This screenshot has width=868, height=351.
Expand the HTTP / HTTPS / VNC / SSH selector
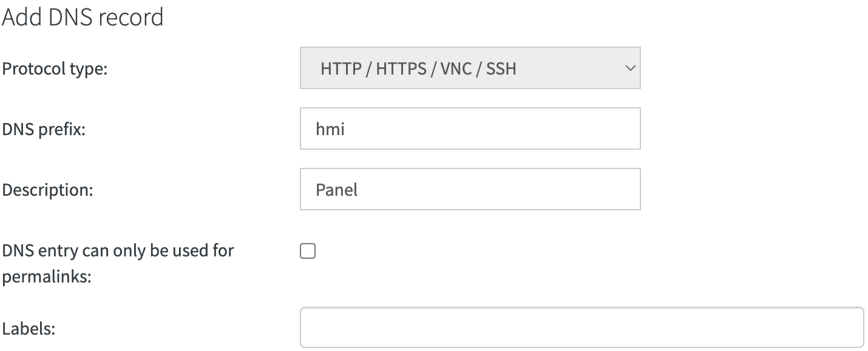click(469, 68)
